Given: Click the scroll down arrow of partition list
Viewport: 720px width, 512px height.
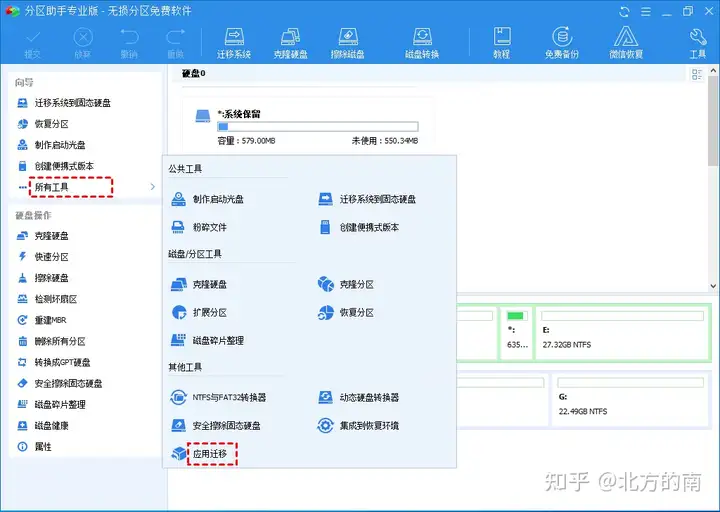Looking at the screenshot, I should [713, 286].
